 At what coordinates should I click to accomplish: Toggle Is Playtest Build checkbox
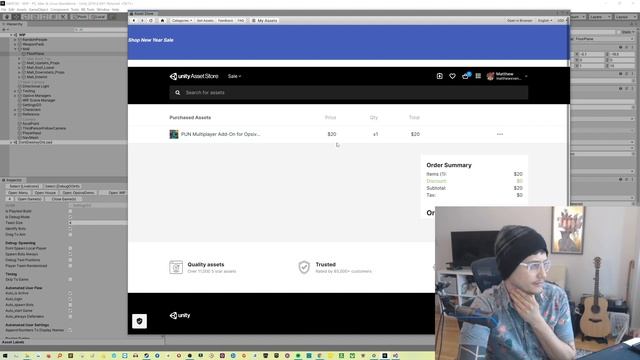70,211
